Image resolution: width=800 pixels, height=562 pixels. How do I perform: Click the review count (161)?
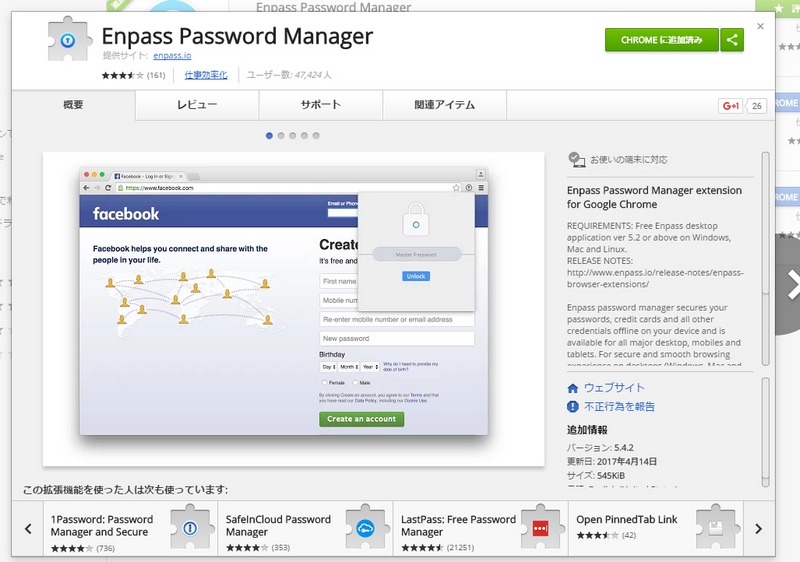point(156,75)
